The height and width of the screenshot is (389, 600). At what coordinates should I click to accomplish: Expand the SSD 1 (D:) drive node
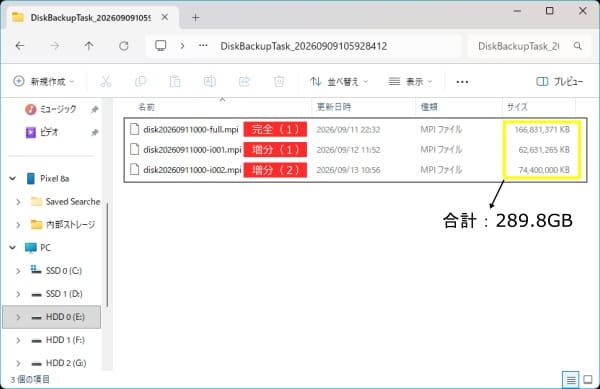click(18, 294)
